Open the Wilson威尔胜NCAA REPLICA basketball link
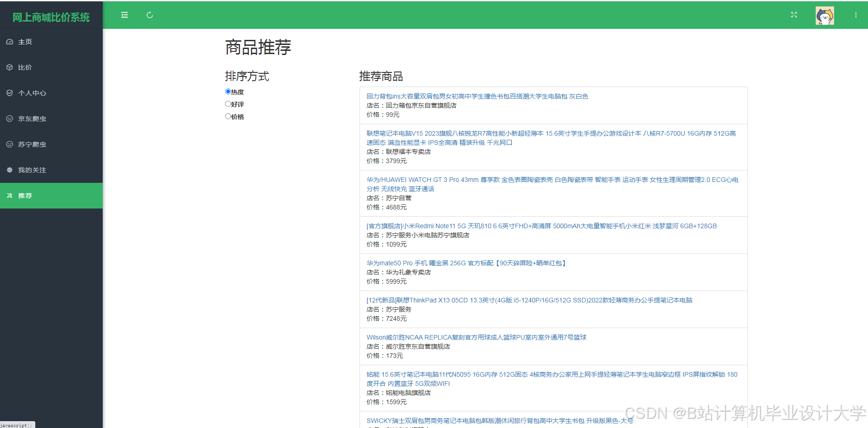 coord(476,337)
